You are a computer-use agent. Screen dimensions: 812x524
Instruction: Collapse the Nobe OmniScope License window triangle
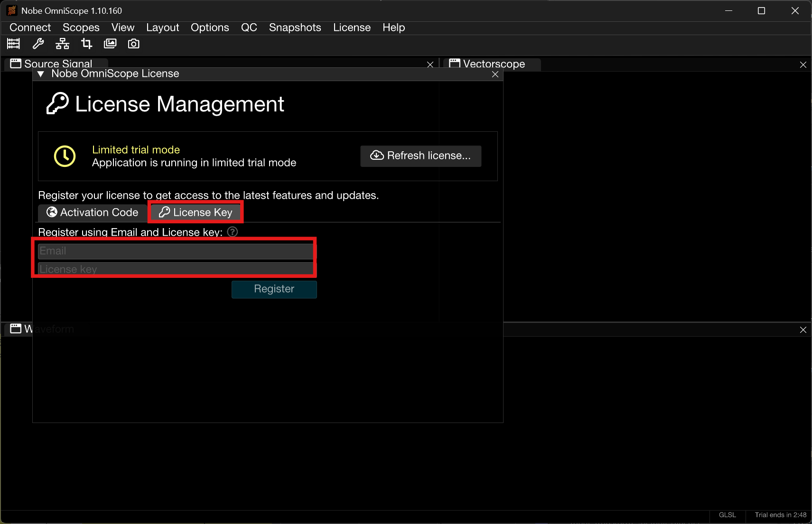point(41,74)
